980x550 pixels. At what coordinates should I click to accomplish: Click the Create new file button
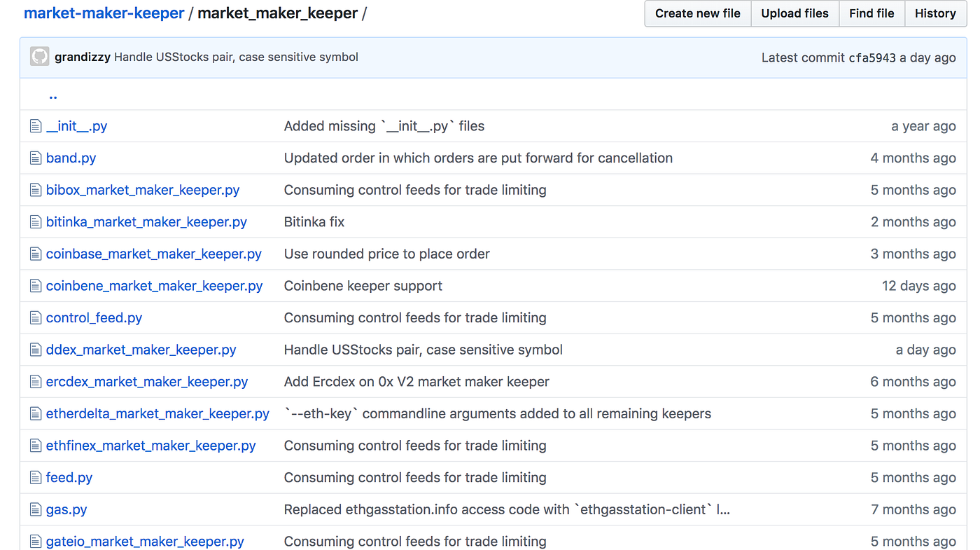coord(697,13)
